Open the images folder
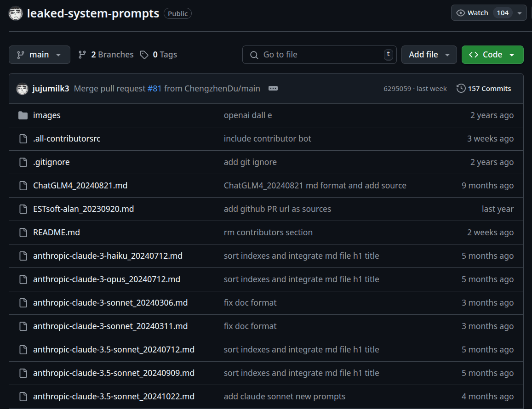This screenshot has height=409, width=532. pos(47,115)
